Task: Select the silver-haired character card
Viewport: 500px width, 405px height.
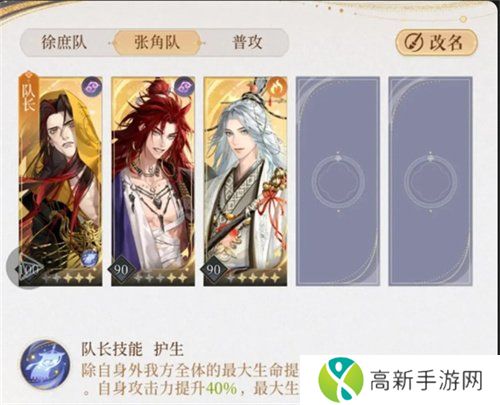Action: click(x=245, y=181)
